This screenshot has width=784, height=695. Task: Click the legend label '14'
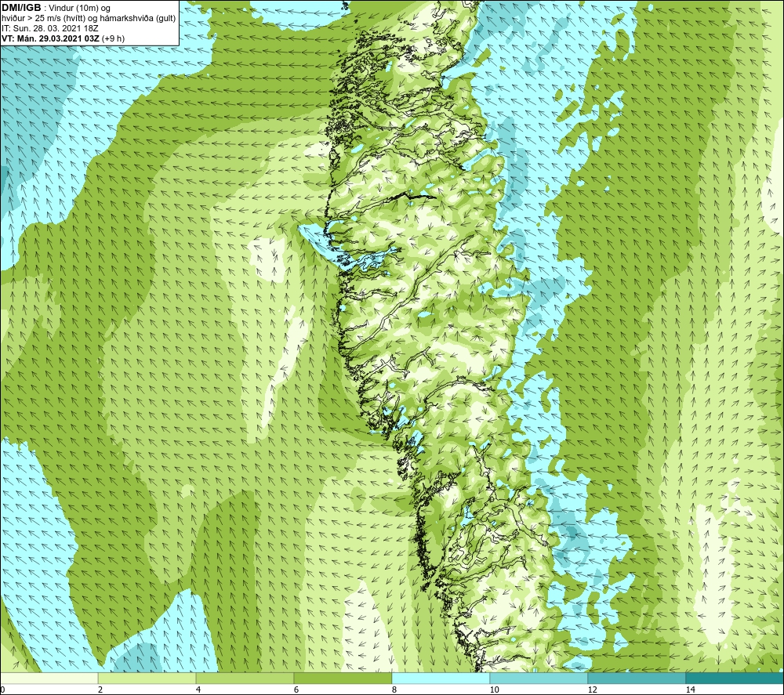pos(691,690)
